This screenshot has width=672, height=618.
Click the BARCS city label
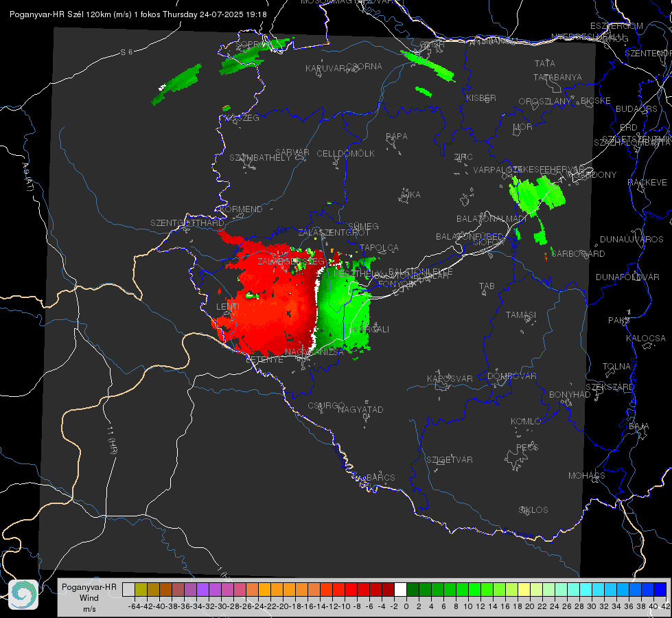380,477
